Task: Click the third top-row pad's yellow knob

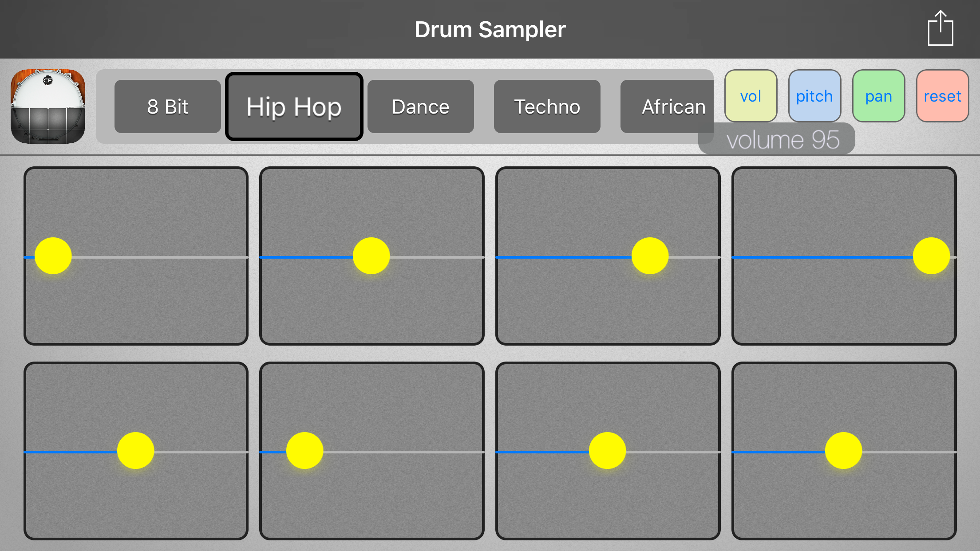Action: pyautogui.click(x=650, y=256)
